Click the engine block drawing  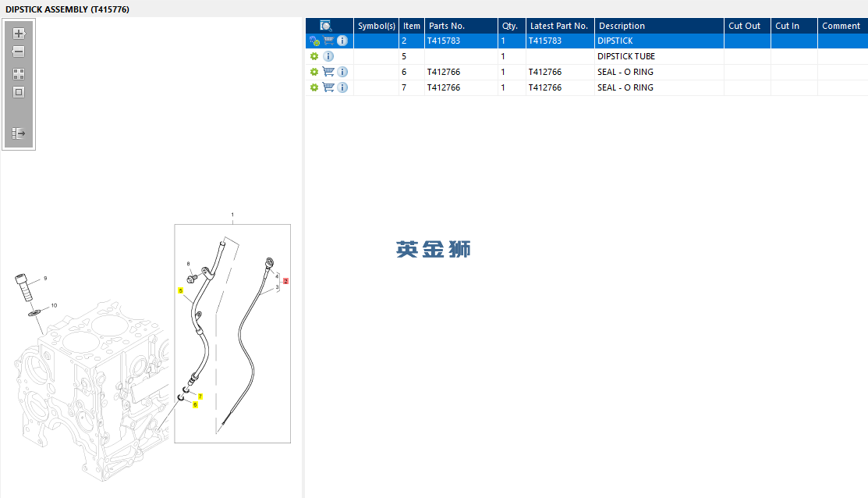point(91,390)
